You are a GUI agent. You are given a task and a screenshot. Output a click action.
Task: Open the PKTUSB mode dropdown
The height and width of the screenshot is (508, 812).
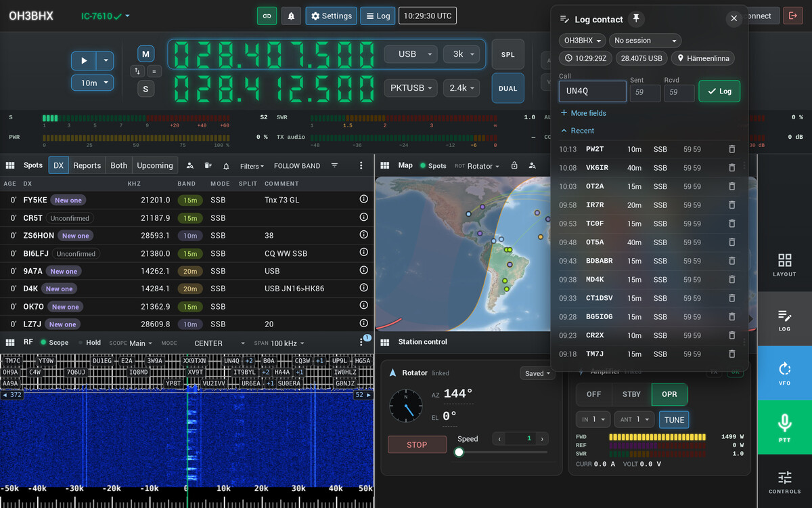coord(411,88)
